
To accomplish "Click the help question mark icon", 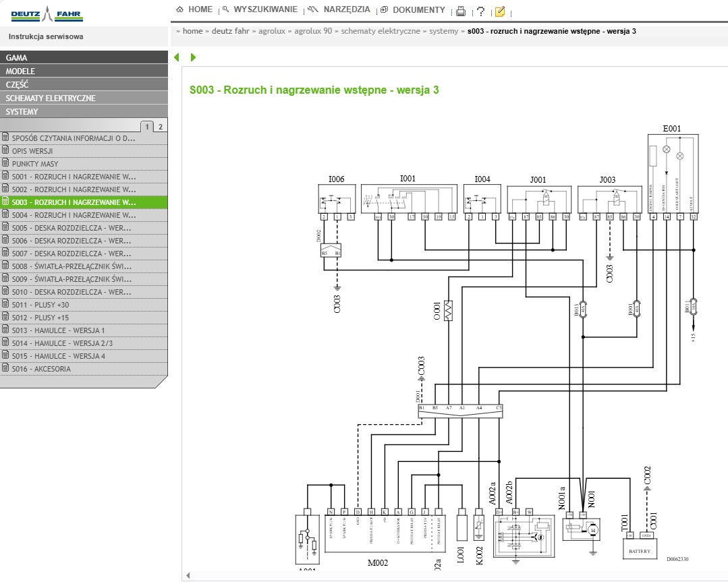I will [x=480, y=11].
